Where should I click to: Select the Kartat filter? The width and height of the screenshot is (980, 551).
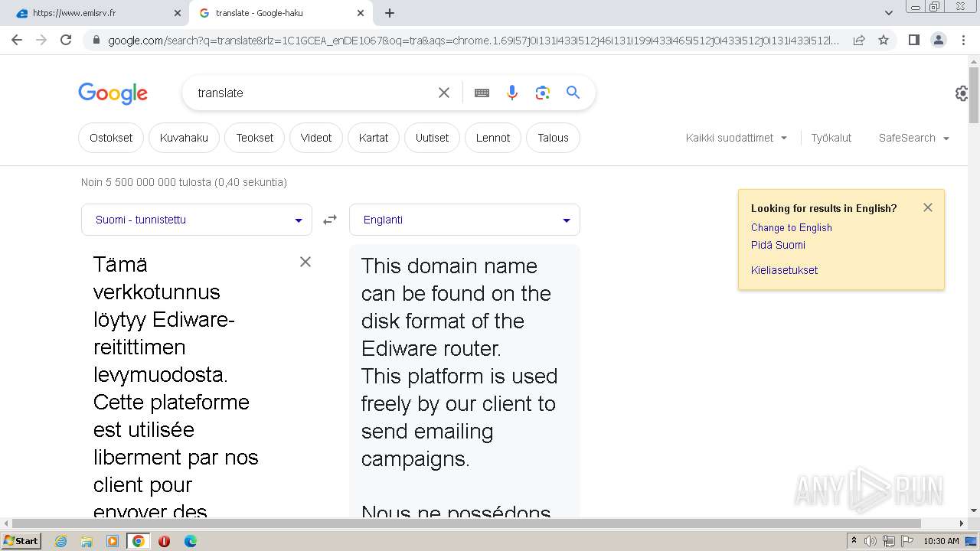[x=374, y=138]
